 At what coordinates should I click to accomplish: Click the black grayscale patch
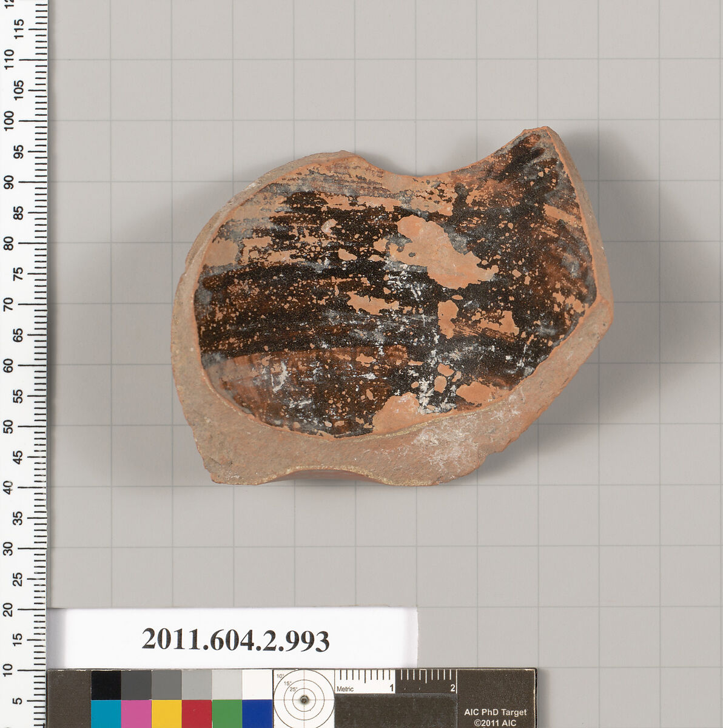coord(106,685)
